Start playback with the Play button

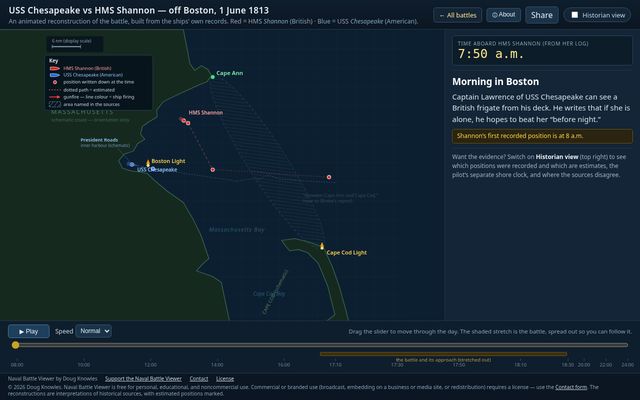point(29,331)
